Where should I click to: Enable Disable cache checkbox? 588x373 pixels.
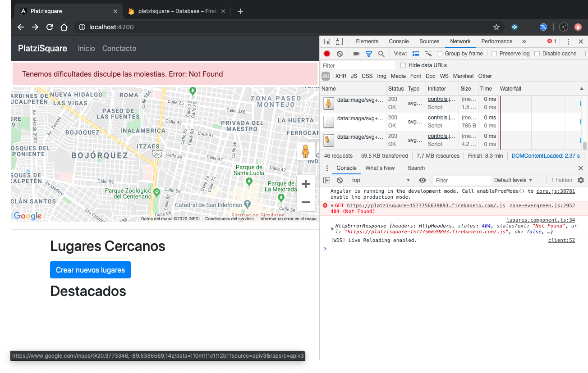point(537,54)
